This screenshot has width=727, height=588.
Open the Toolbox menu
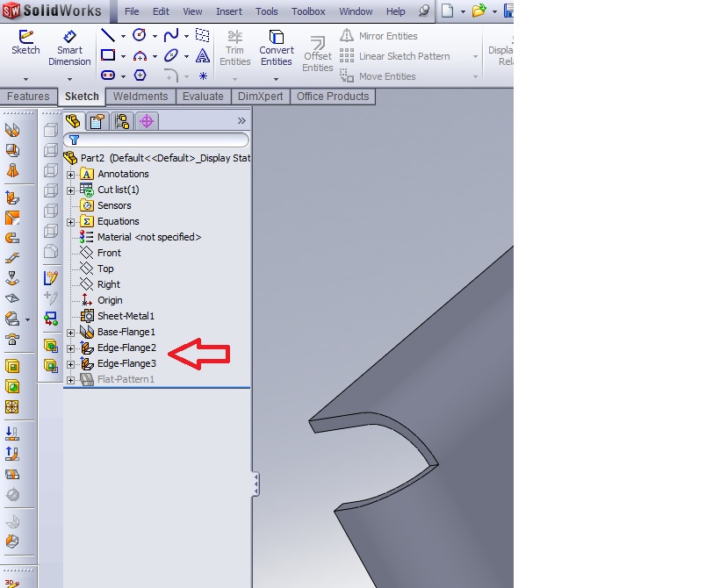point(308,11)
